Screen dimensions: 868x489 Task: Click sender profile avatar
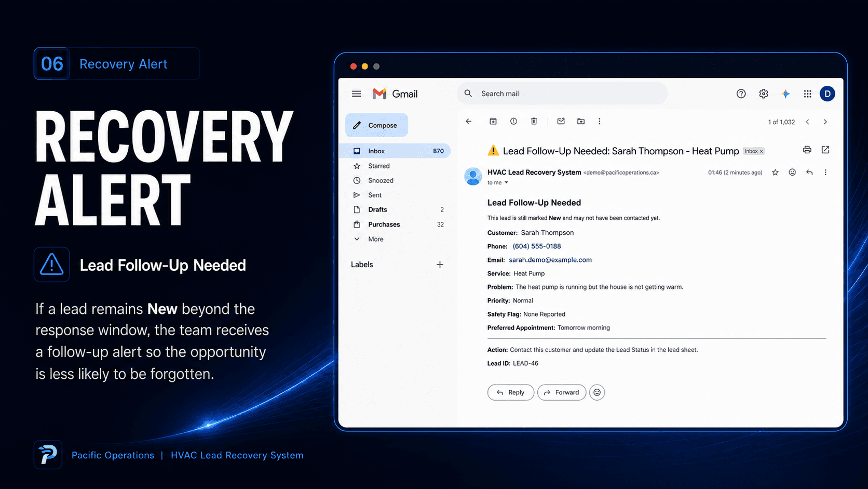[473, 176]
